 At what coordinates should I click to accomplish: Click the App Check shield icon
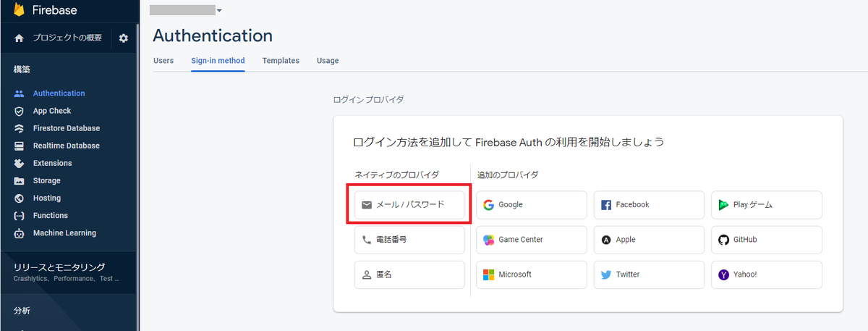[20, 111]
